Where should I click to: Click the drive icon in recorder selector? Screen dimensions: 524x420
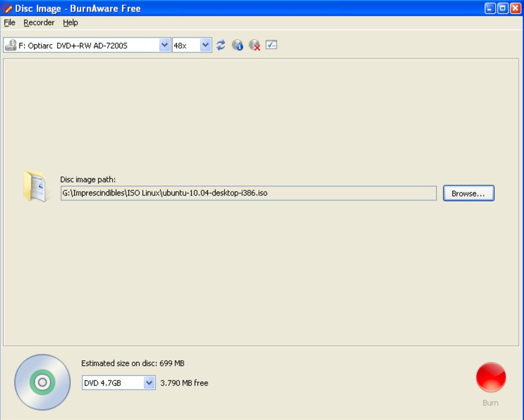click(x=11, y=45)
